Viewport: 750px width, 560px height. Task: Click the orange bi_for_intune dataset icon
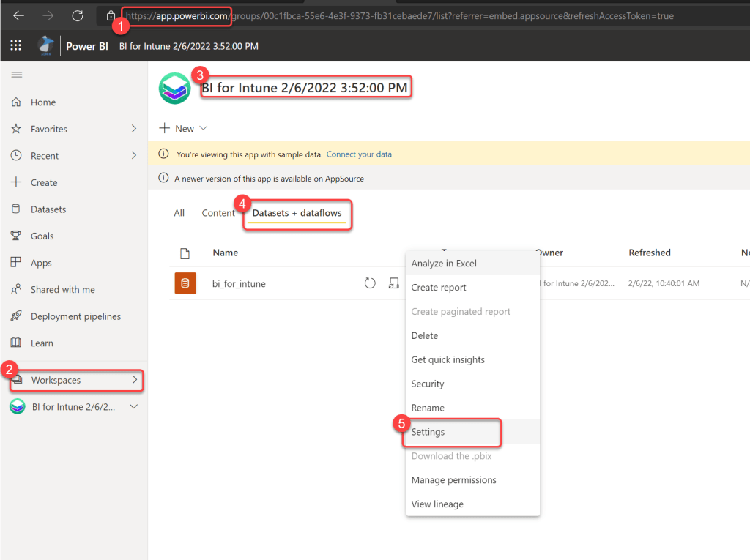[x=185, y=283]
